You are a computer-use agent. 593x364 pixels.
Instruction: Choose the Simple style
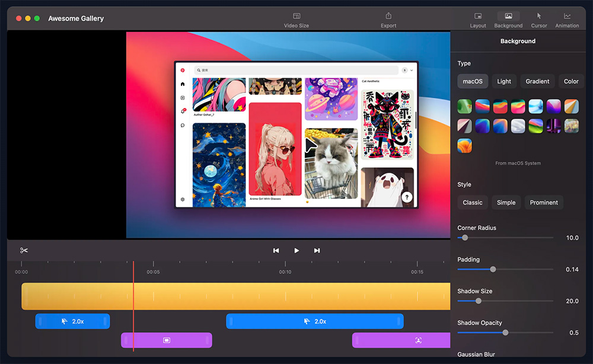[x=506, y=203]
